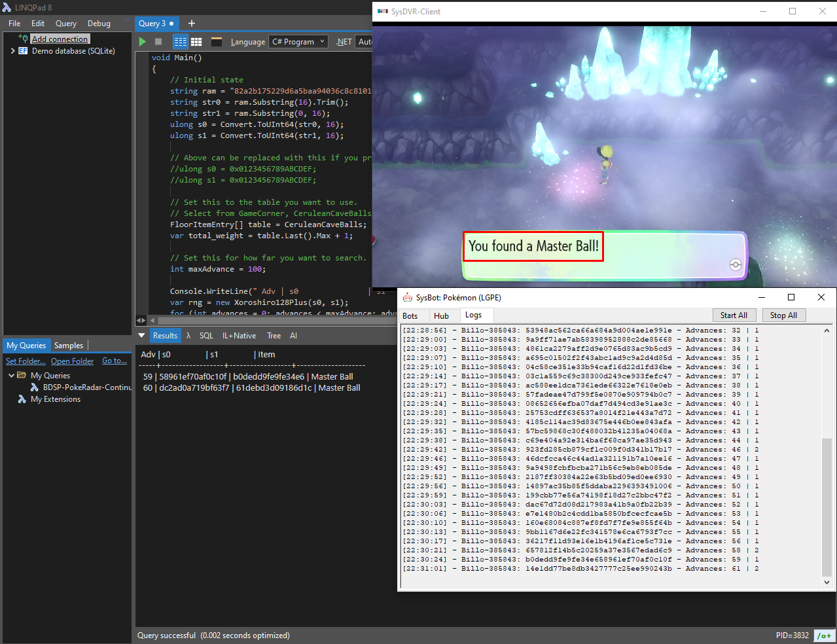Click the EF icon of Demo database
837x644 pixels.
(x=23, y=50)
